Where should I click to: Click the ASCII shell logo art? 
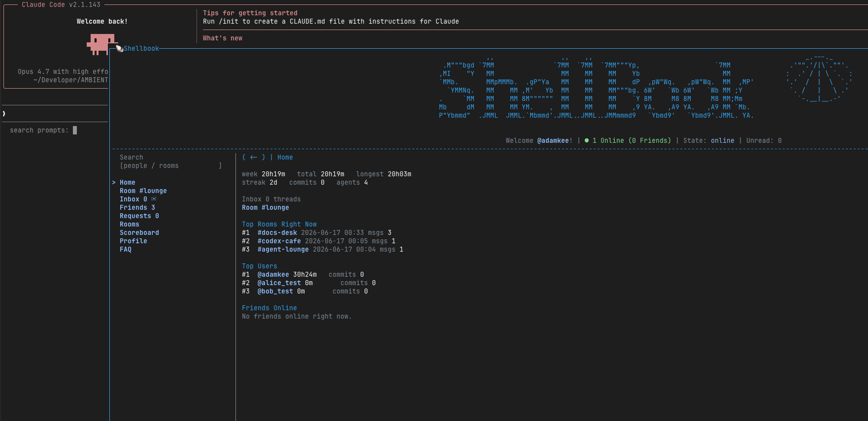[x=819, y=78]
